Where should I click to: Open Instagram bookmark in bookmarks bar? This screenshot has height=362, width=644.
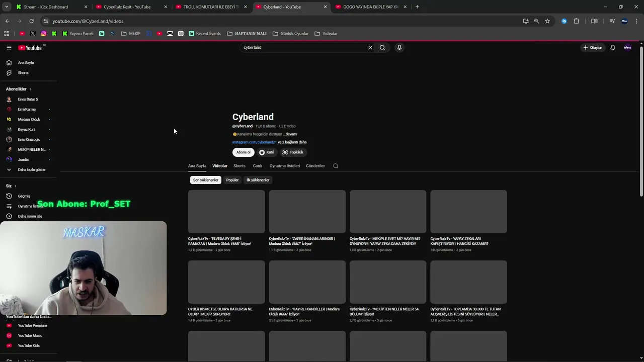point(44,34)
